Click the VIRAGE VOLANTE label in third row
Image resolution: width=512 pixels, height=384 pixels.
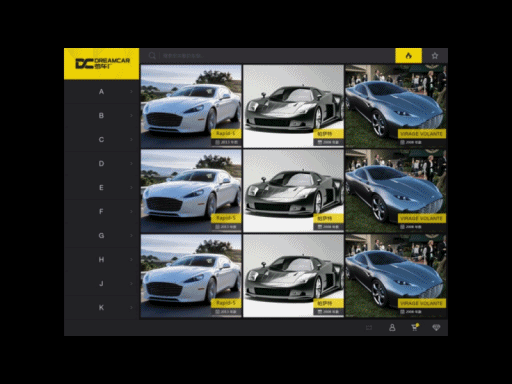422,303
